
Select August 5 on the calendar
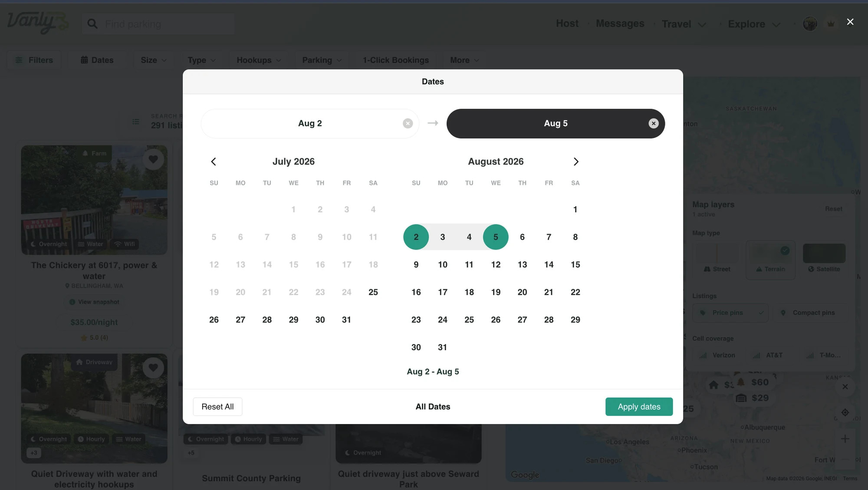coord(496,237)
